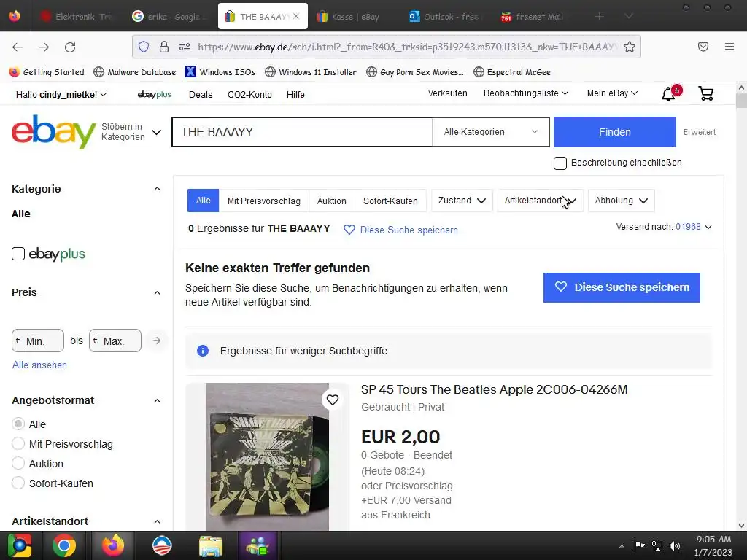The image size is (747, 560).
Task: Open network icon in system tray
Action: [x=657, y=545]
